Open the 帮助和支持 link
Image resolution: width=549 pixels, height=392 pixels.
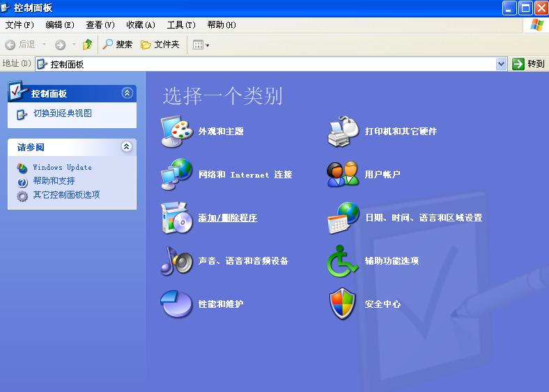[x=54, y=180]
